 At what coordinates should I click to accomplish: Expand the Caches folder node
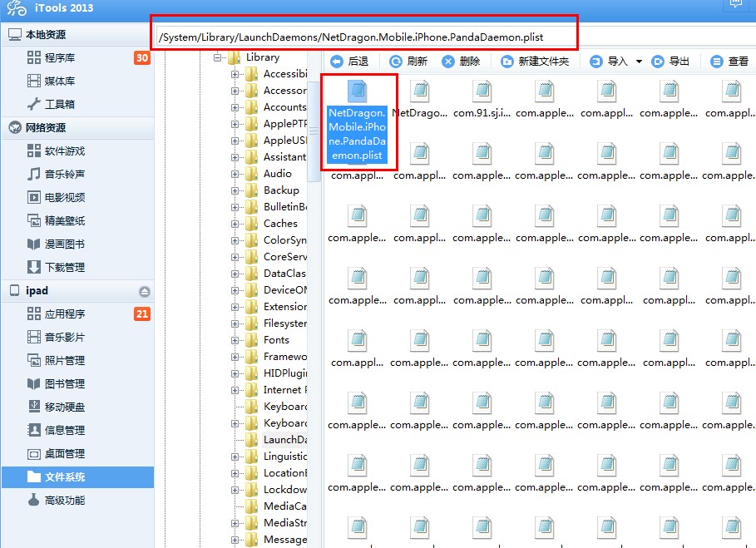(235, 224)
